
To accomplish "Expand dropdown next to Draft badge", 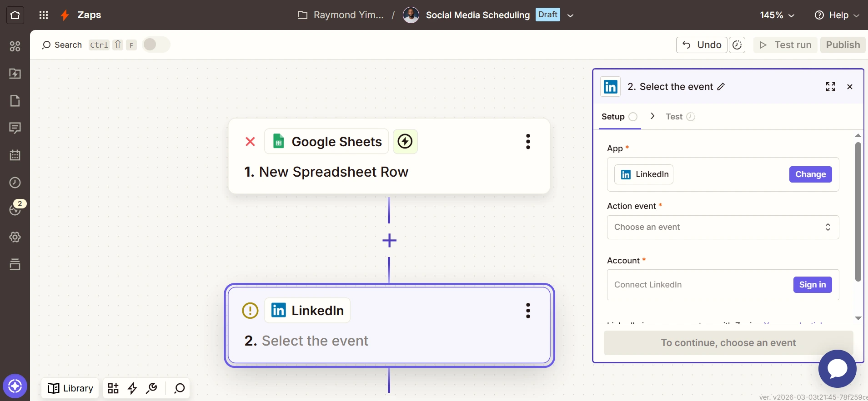I will pyautogui.click(x=571, y=15).
